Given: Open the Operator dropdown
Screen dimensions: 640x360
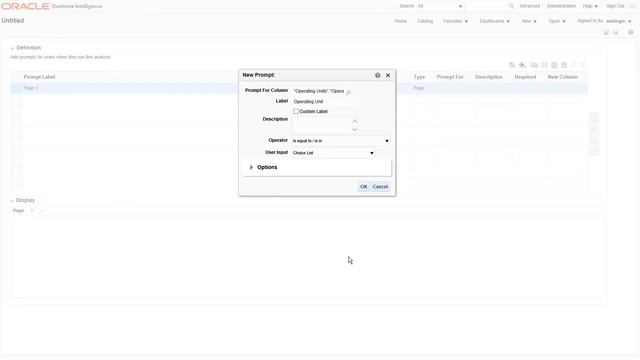Looking at the screenshot, I should pos(341,141).
